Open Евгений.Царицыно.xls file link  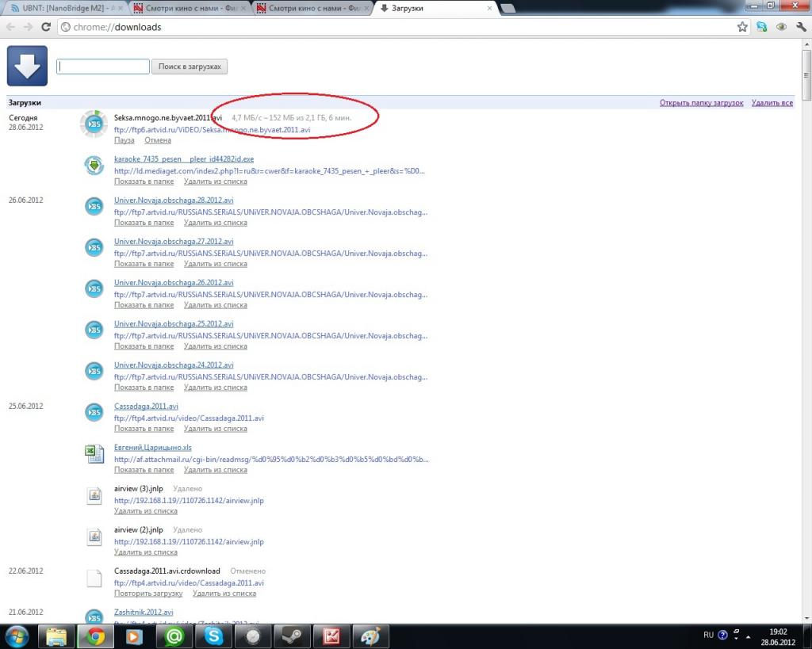[x=153, y=447]
